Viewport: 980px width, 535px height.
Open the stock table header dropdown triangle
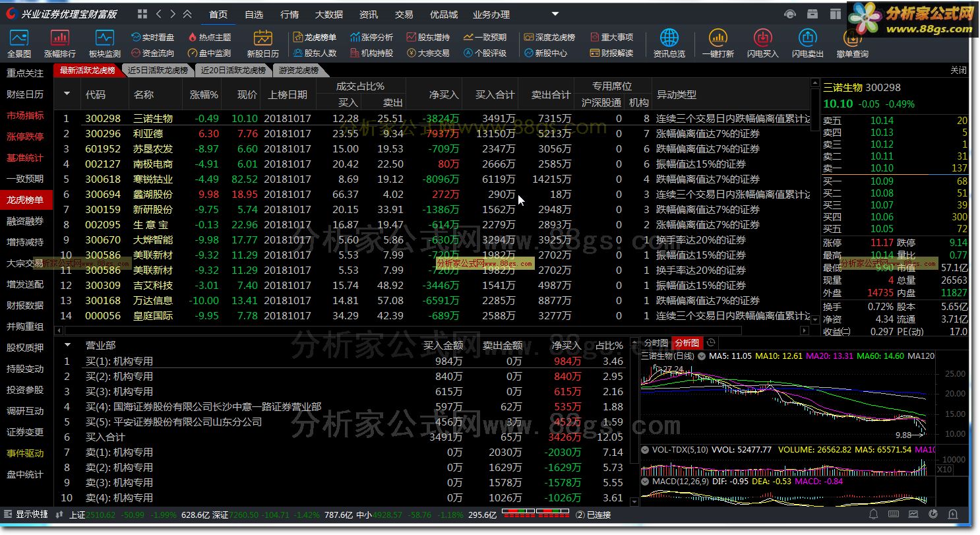(x=67, y=94)
